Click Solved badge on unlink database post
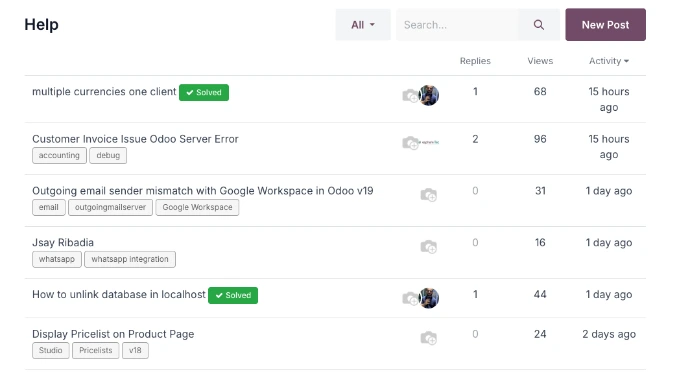Image resolution: width=690 pixels, height=372 pixels. pos(233,295)
